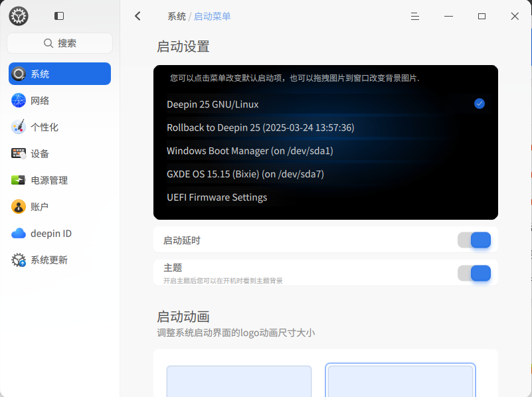532x397 pixels.
Task: Click the magnifier icon in search box
Action: click(48, 43)
